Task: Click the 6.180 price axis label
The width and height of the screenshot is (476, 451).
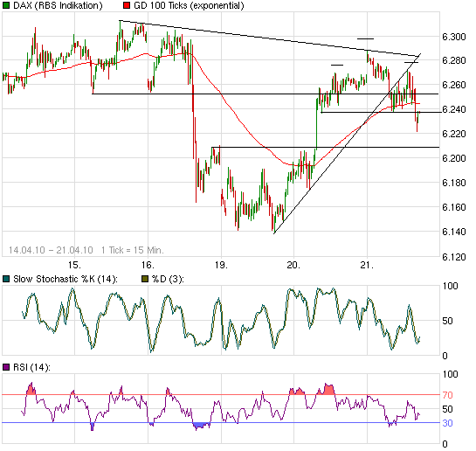Action: pyautogui.click(x=454, y=183)
